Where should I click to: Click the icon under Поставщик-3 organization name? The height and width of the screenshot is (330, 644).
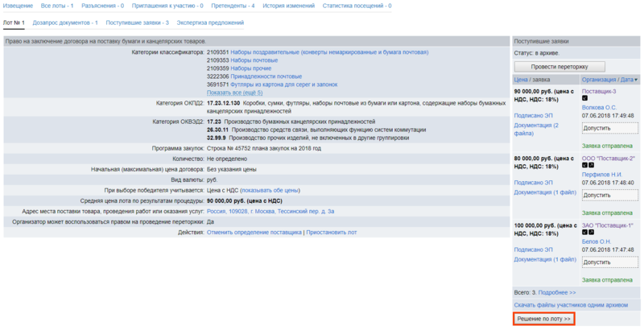pos(585,98)
